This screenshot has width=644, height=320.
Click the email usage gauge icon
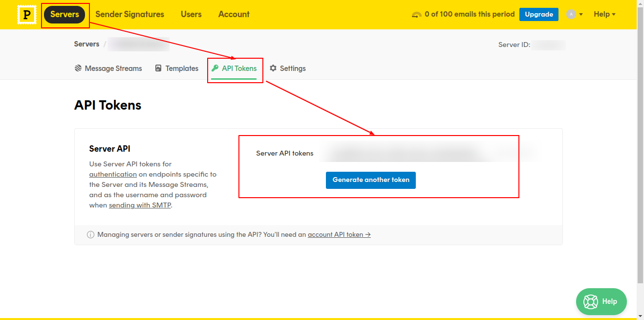click(417, 15)
